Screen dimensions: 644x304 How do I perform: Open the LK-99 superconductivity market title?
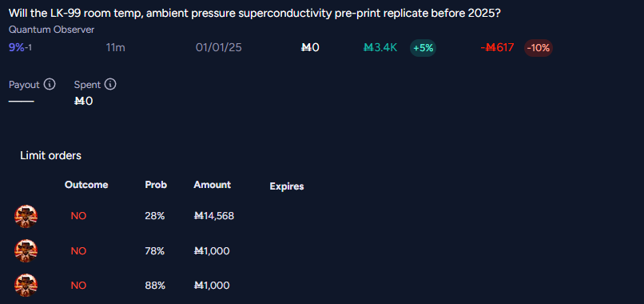(x=255, y=13)
